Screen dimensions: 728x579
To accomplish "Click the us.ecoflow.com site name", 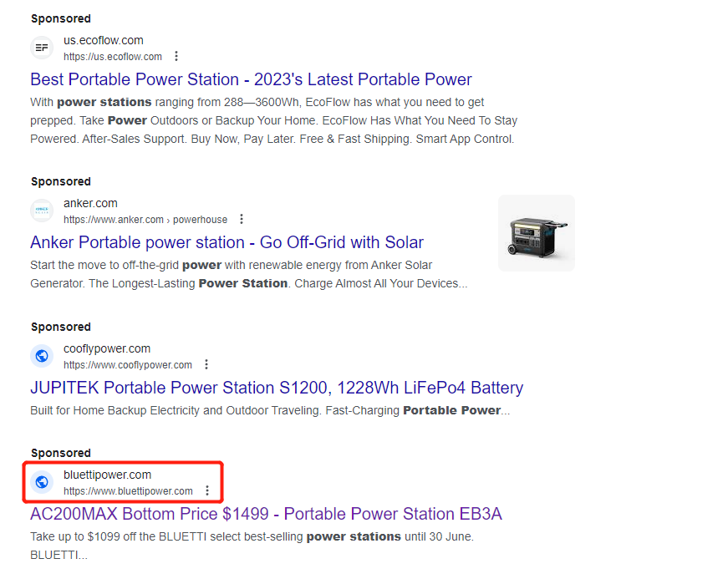I will 104,40.
